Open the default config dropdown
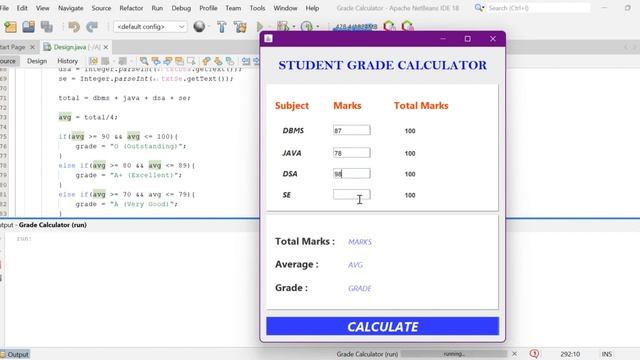 [150, 27]
